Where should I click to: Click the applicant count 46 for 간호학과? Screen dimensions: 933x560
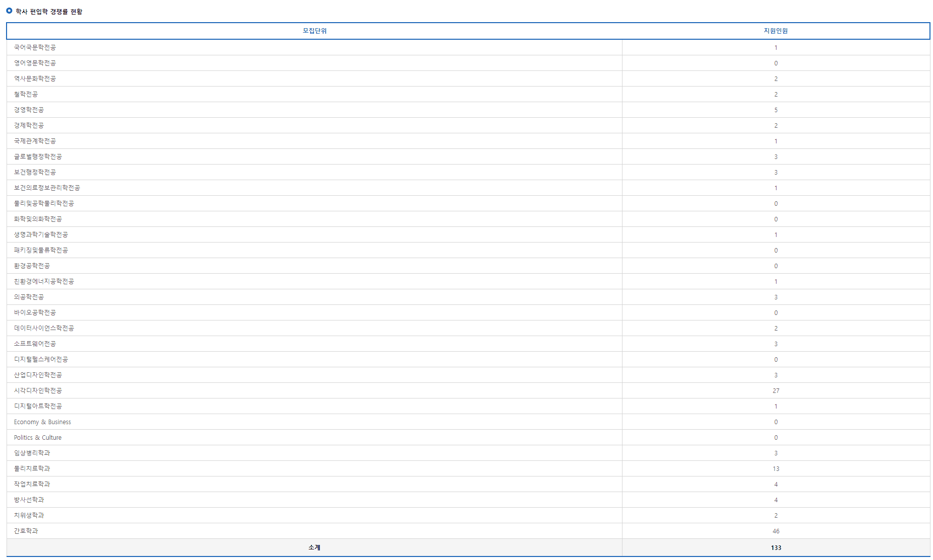pyautogui.click(x=776, y=531)
